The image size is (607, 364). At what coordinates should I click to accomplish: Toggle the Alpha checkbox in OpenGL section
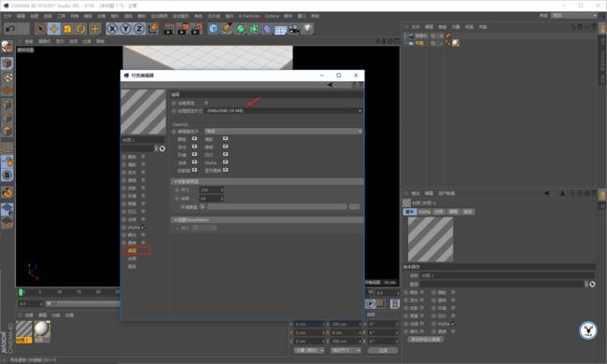coord(225,162)
